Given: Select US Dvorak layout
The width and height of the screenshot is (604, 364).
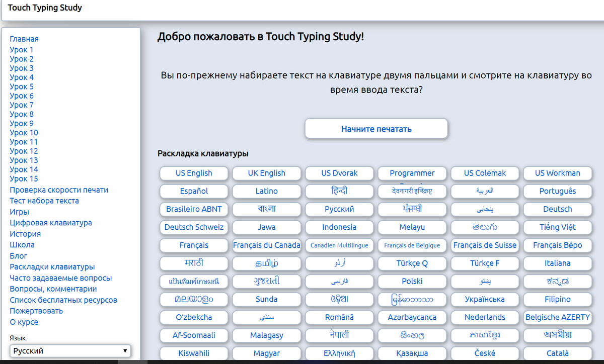Looking at the screenshot, I should tap(339, 173).
